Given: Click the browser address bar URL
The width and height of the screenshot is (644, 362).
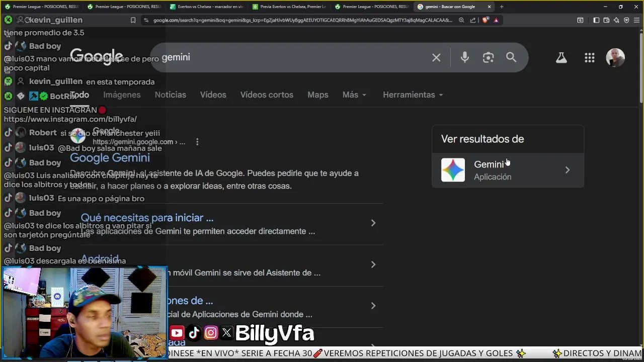Looking at the screenshot, I should tap(303, 20).
